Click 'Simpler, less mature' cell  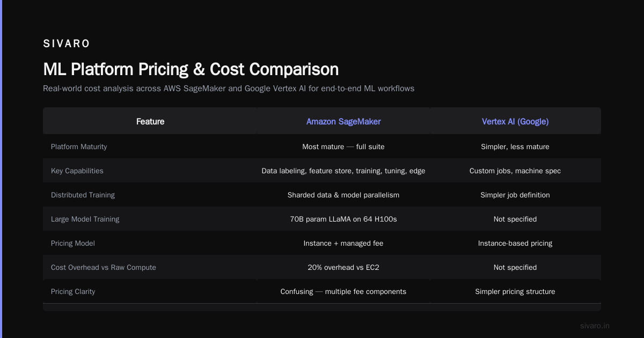click(515, 146)
